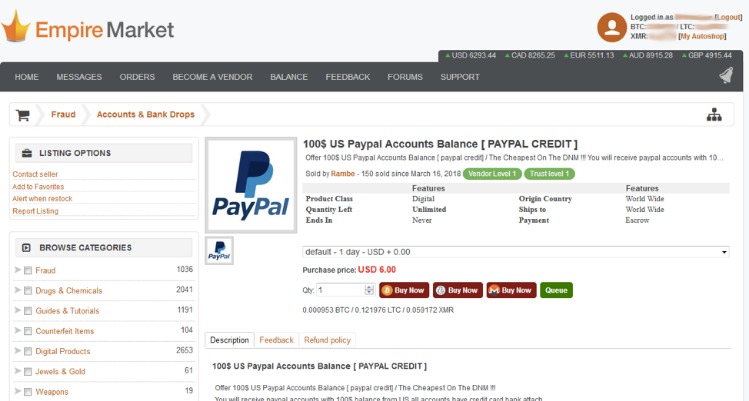
Task: Click the small PayPal thumbnail image
Action: point(219,251)
